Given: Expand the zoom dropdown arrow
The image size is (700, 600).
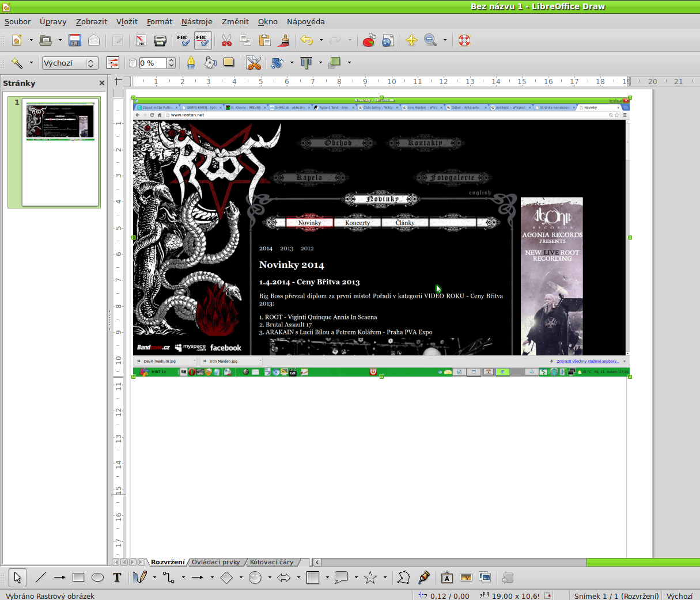Looking at the screenshot, I should [x=445, y=40].
